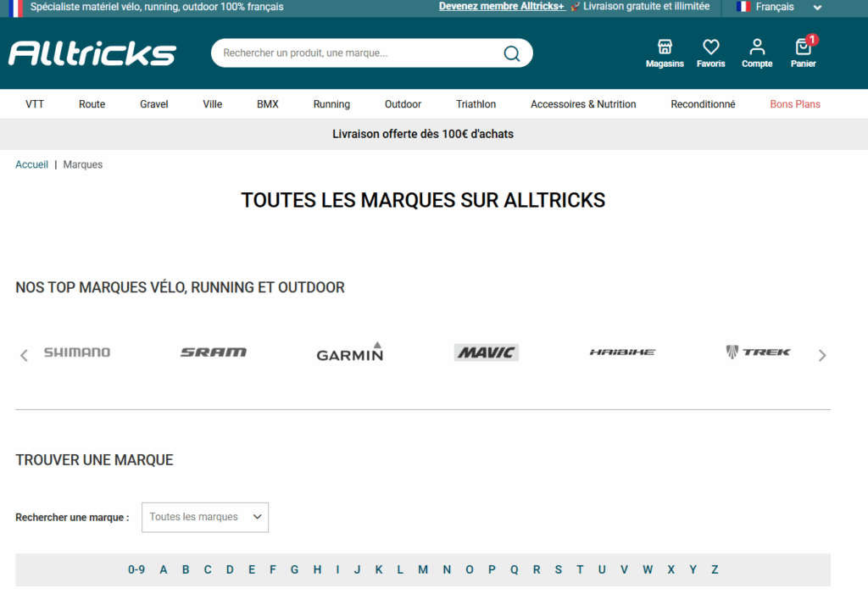
Task: Click the search magnifier icon
Action: click(511, 53)
